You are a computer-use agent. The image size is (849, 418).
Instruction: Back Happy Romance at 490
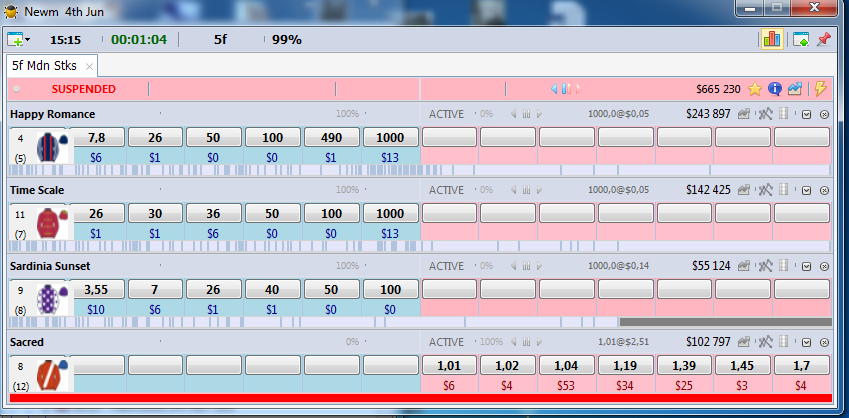[x=331, y=138]
